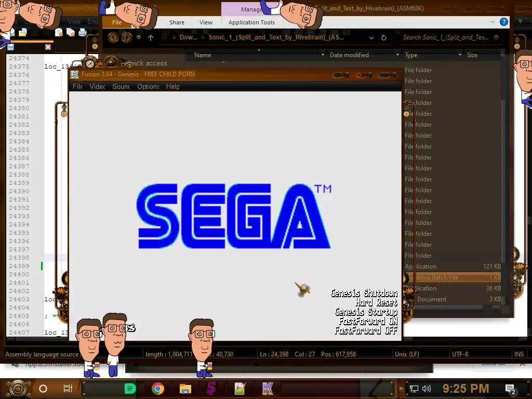Refresh the File Explorer folder view
The width and height of the screenshot is (532, 399).
pyautogui.click(x=384, y=37)
